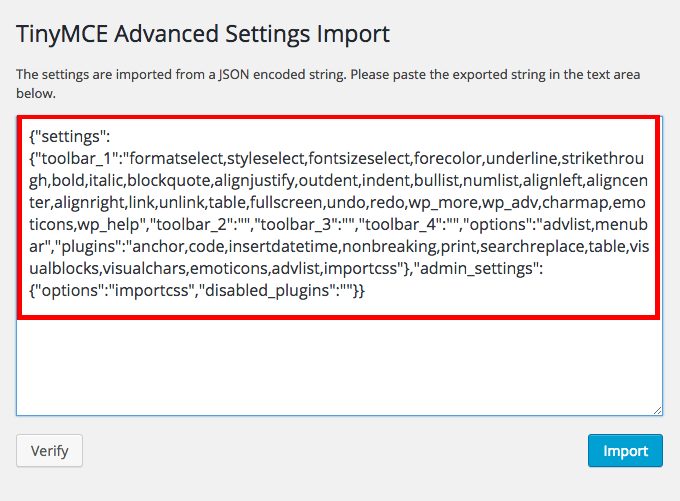Click the empty area below the JSON text
This screenshot has height=501, width=680.
340,367
